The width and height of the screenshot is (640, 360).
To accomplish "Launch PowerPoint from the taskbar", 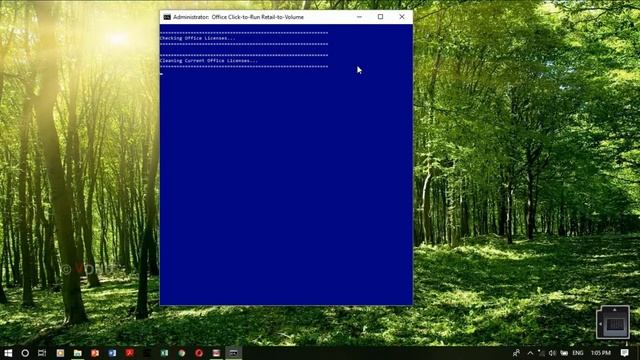I will click(95, 353).
